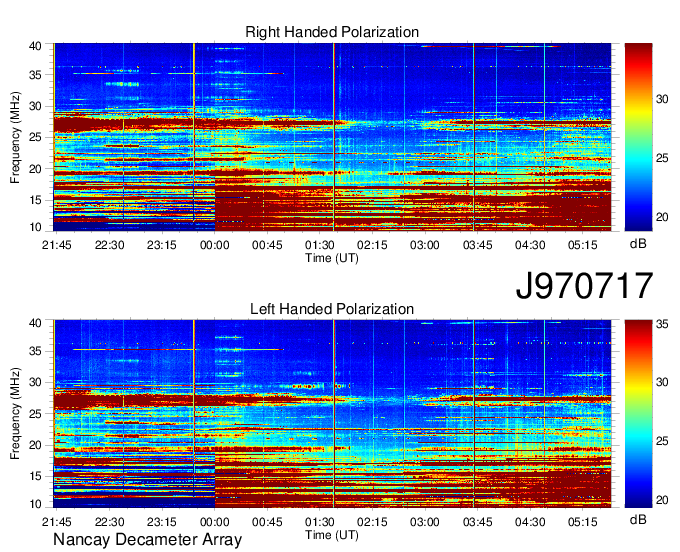Click the 'Right Handed Polarization' title
This screenshot has width=680, height=552.
click(x=332, y=32)
